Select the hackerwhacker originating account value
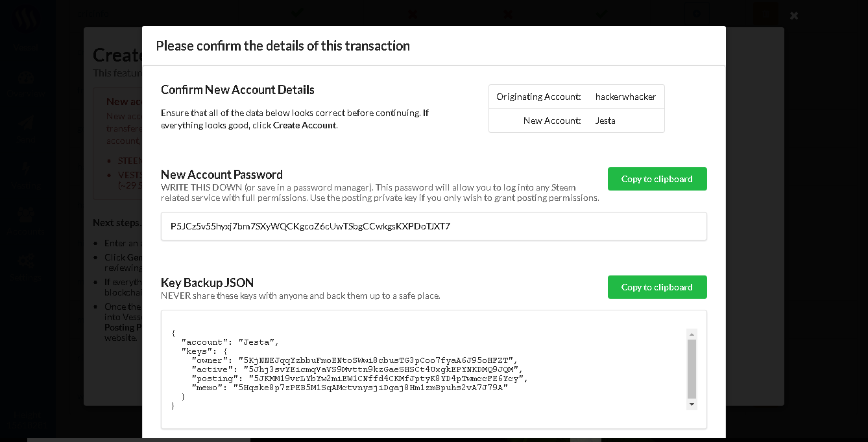The width and height of the screenshot is (868, 442). [x=625, y=97]
